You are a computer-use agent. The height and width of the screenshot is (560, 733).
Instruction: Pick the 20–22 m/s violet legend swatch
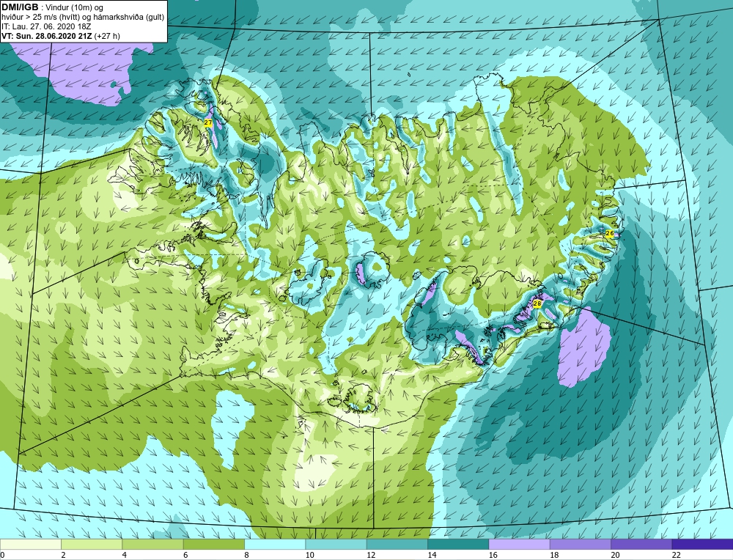[641, 544]
